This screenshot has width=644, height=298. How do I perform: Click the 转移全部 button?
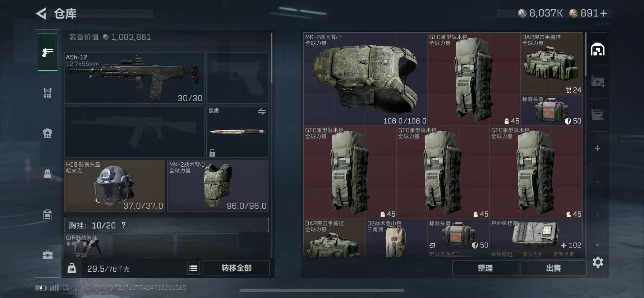[x=236, y=268]
